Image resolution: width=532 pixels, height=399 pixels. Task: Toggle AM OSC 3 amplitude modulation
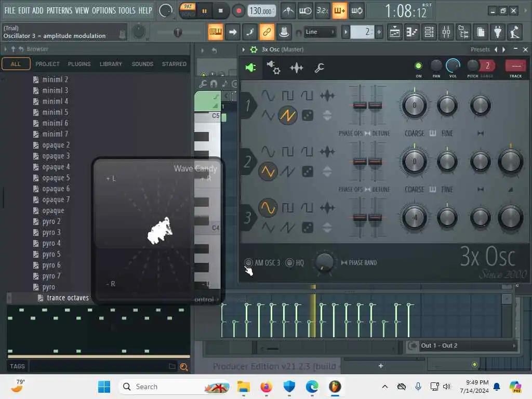pyautogui.click(x=248, y=262)
